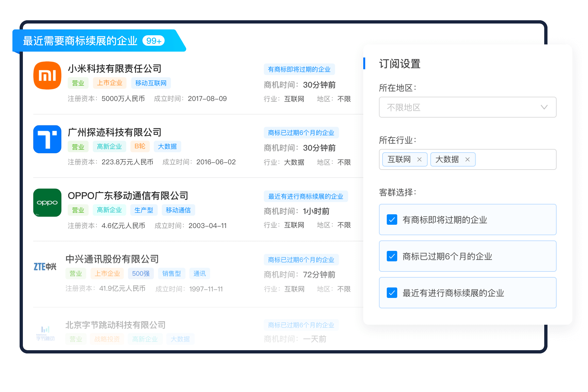Click 成立时间 value 1997-11-11

coord(206,289)
